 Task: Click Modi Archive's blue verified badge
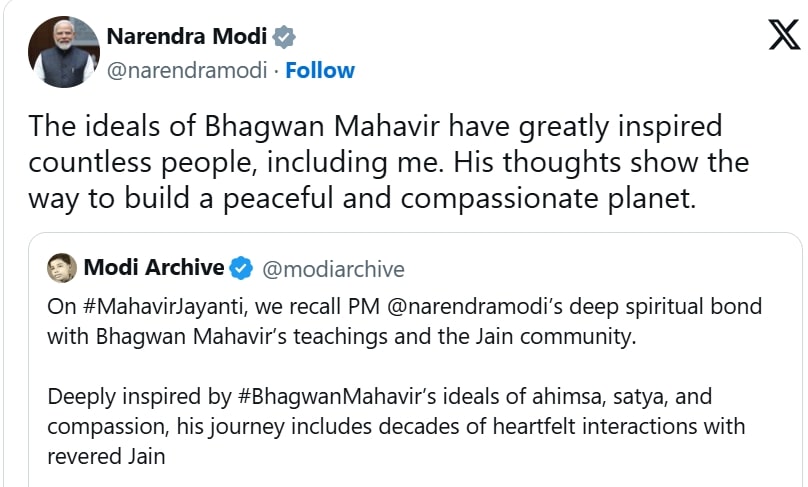(x=241, y=268)
